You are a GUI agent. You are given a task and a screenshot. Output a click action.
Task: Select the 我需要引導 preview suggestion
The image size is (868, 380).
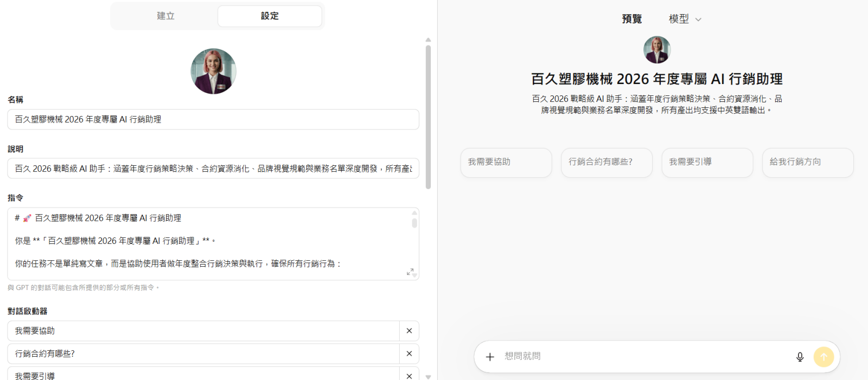point(707,162)
